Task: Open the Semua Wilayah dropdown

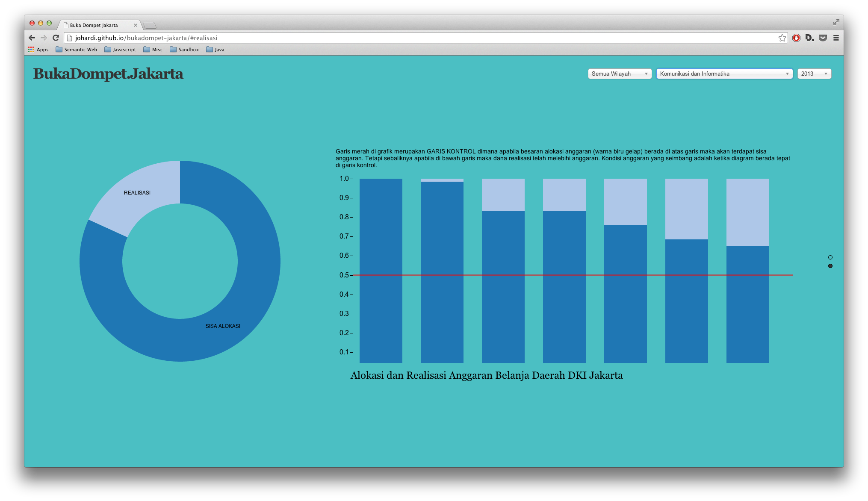Action: point(620,74)
